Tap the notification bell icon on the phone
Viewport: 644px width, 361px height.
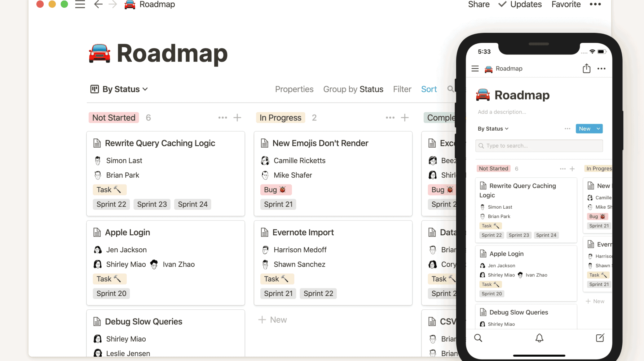pos(539,338)
